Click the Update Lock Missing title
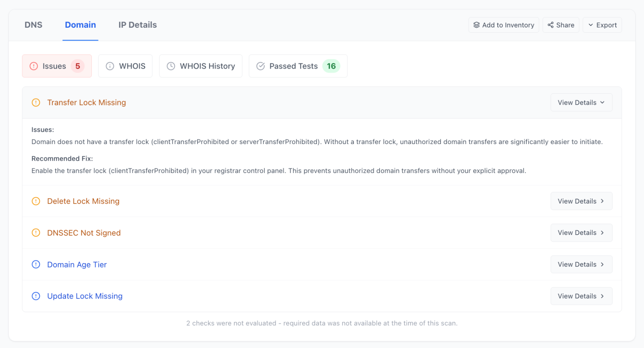The width and height of the screenshot is (644, 348). click(x=85, y=296)
